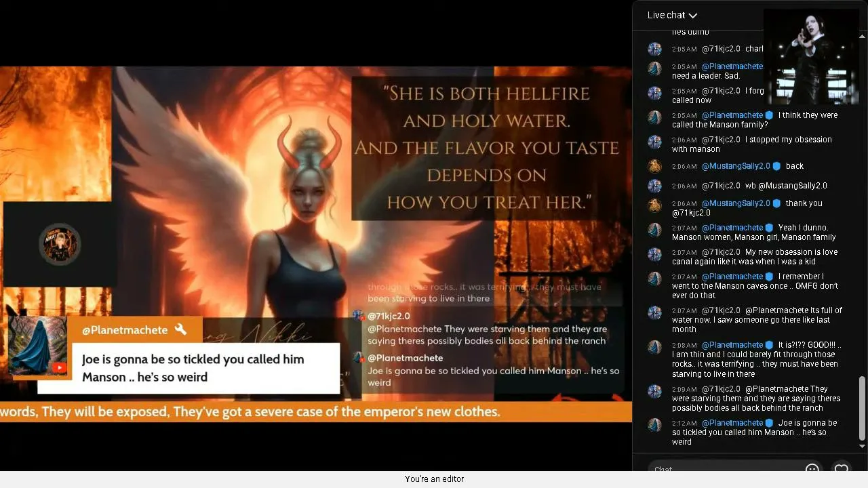
Task: Click the 'possibly bodies all back behind the ranch' text
Action: click(747, 408)
